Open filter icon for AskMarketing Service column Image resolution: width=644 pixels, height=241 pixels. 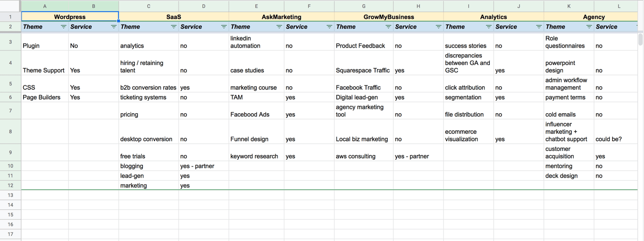point(330,27)
